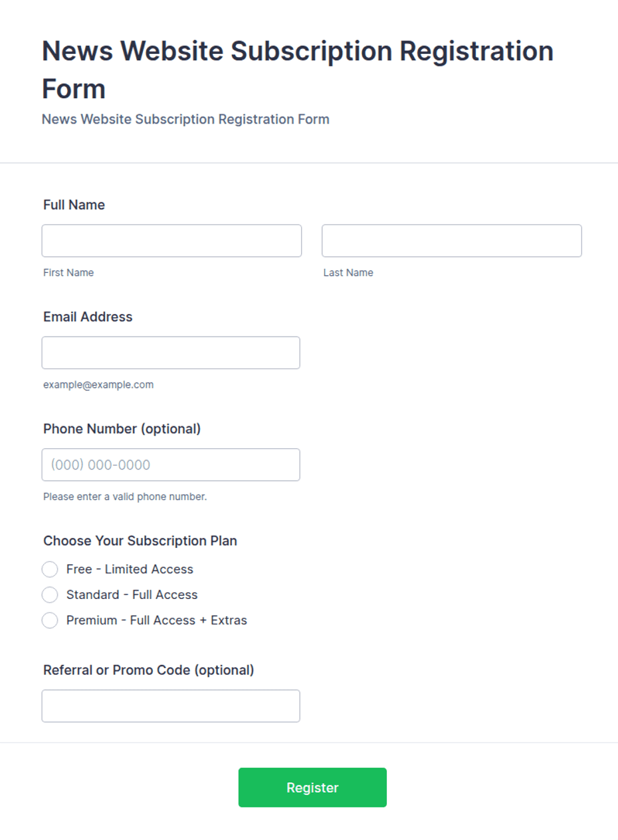This screenshot has width=618, height=840.
Task: Click the Choose Your Subscription Plan heading
Action: [x=140, y=541]
